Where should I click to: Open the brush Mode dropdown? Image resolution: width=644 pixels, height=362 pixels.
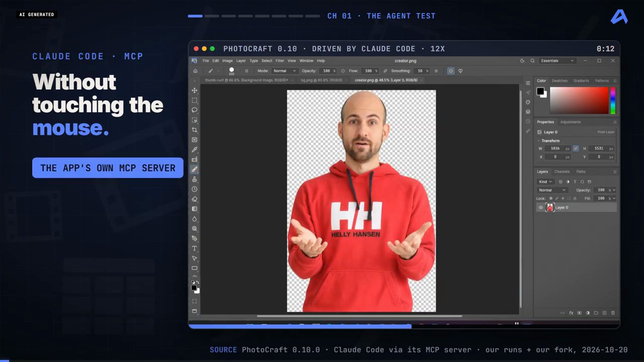285,71
